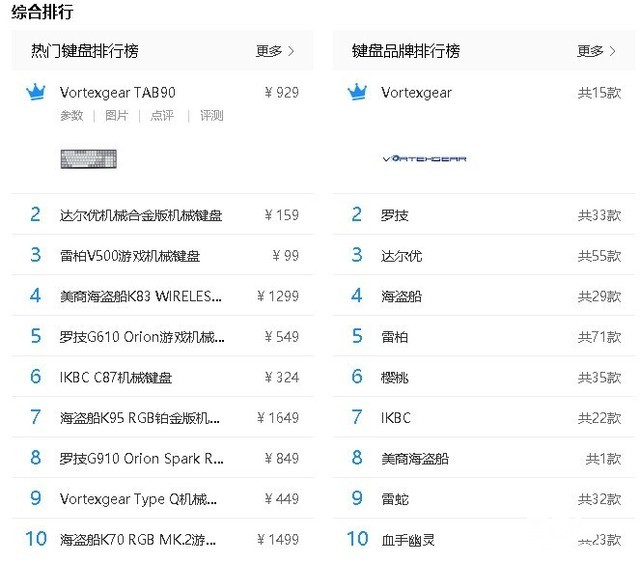Click 共35款 for 樱桃
Image resolution: width=640 pixels, height=563 pixels.
(x=600, y=377)
